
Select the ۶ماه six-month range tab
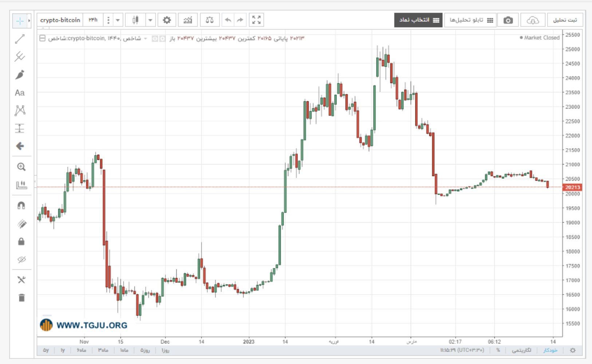(82, 350)
